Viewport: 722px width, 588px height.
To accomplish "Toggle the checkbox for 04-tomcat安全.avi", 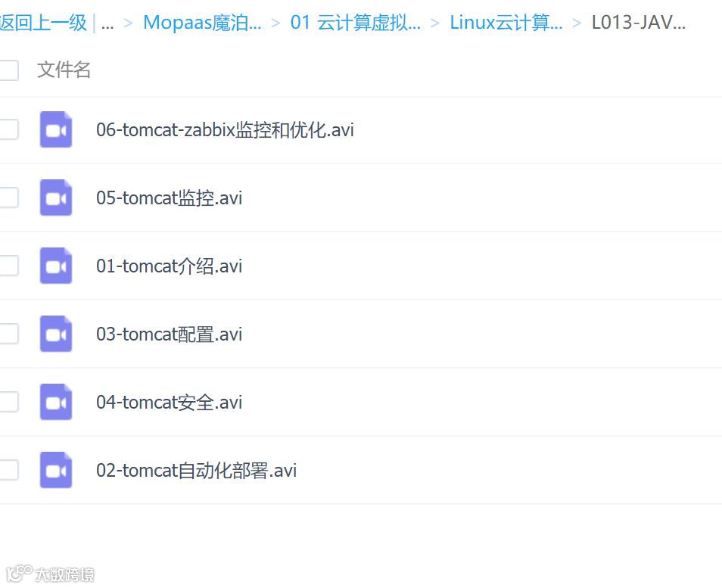I will coord(9,402).
